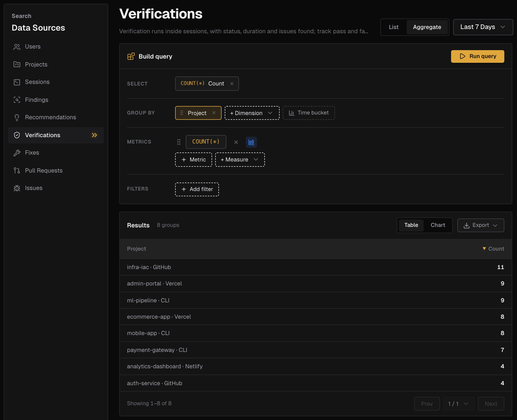Click the Add filter button
The width and height of the screenshot is (517, 420).
[x=197, y=189]
